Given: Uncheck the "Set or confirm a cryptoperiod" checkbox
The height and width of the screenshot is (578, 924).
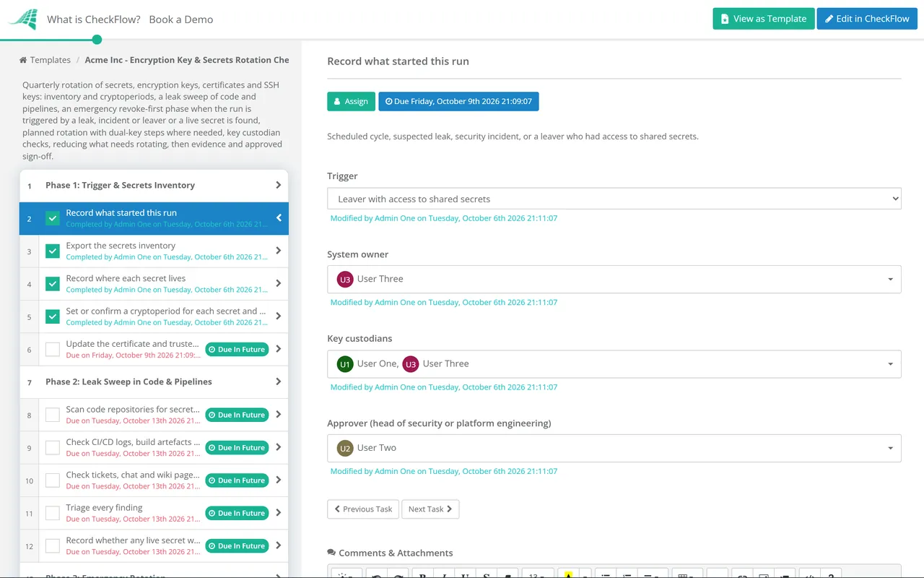Looking at the screenshot, I should point(53,316).
